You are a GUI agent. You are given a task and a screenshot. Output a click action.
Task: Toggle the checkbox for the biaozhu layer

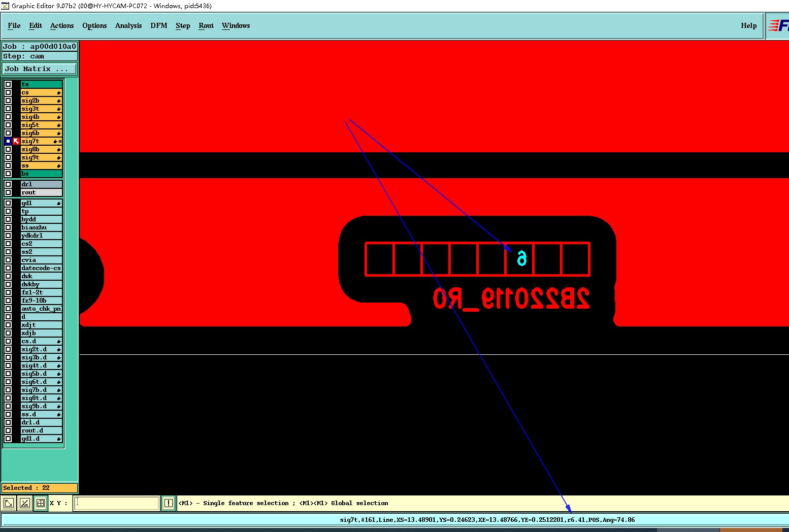tap(8, 227)
